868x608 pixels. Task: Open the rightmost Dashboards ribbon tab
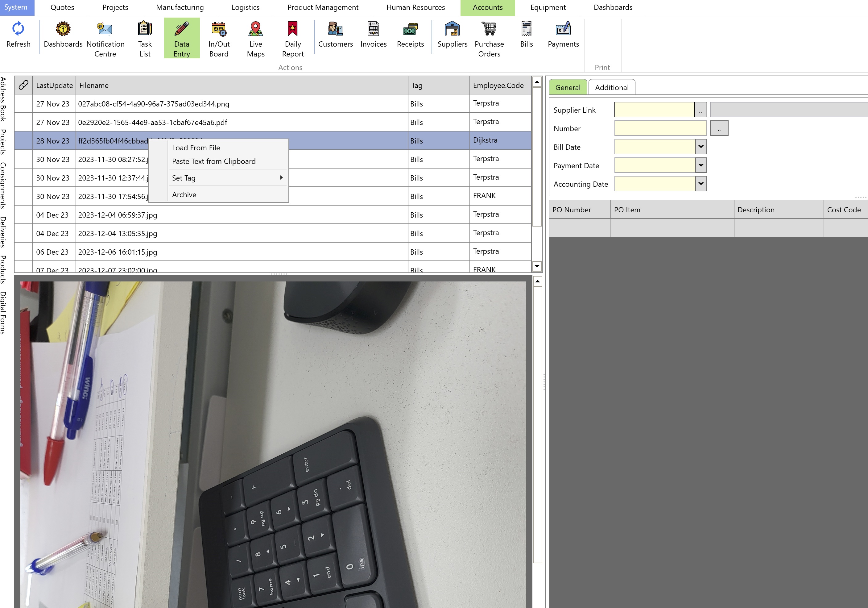(x=613, y=7)
